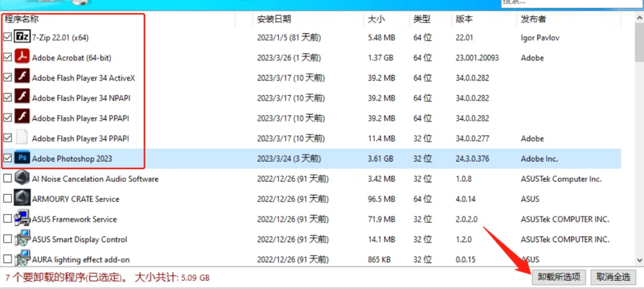The width and height of the screenshot is (644, 289).
Task: Uncheck the Adobe Acrobat (64-bit) checkbox
Action: (7, 57)
